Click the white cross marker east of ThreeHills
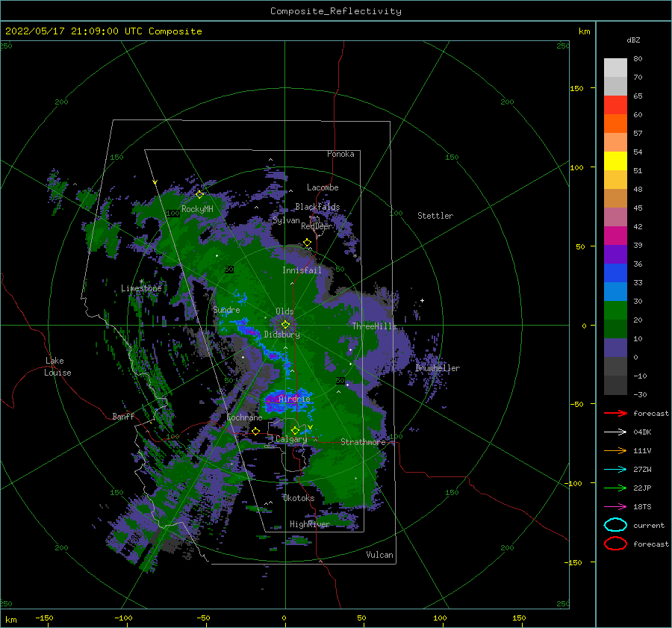672x628 pixels. tap(422, 300)
